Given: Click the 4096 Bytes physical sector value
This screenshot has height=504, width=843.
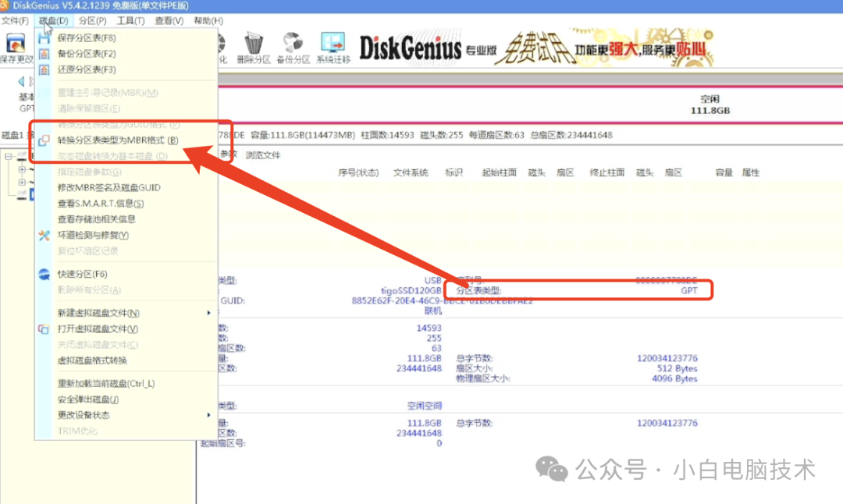Looking at the screenshot, I should point(674,379).
